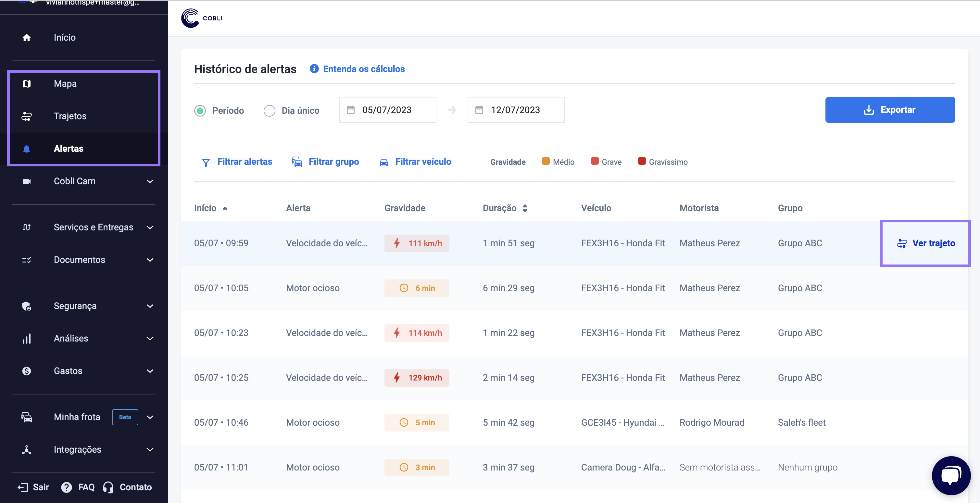Click the cars icon of Filtrar grupo
The width and height of the screenshot is (980, 503).
(x=297, y=162)
